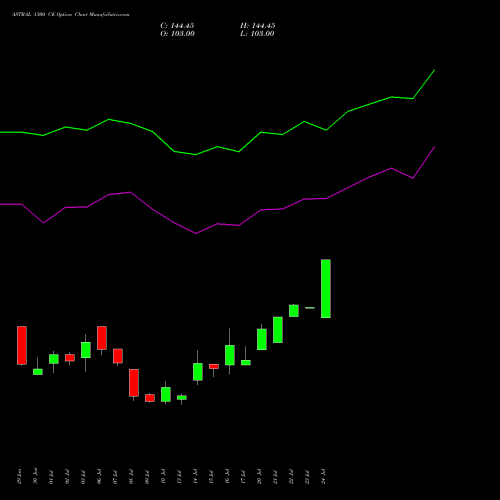Click the 02 Jul date label
The height and width of the screenshot is (500, 500).
(67, 477)
